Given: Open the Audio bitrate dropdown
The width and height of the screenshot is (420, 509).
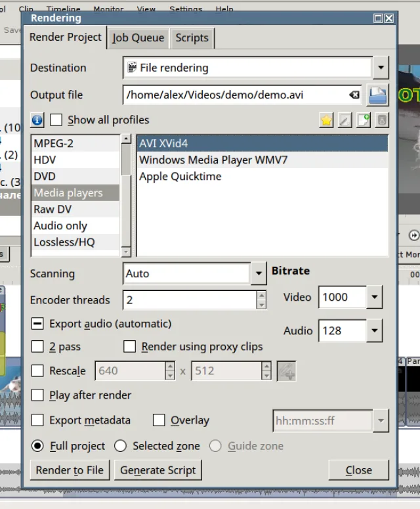Looking at the screenshot, I should 375,330.
